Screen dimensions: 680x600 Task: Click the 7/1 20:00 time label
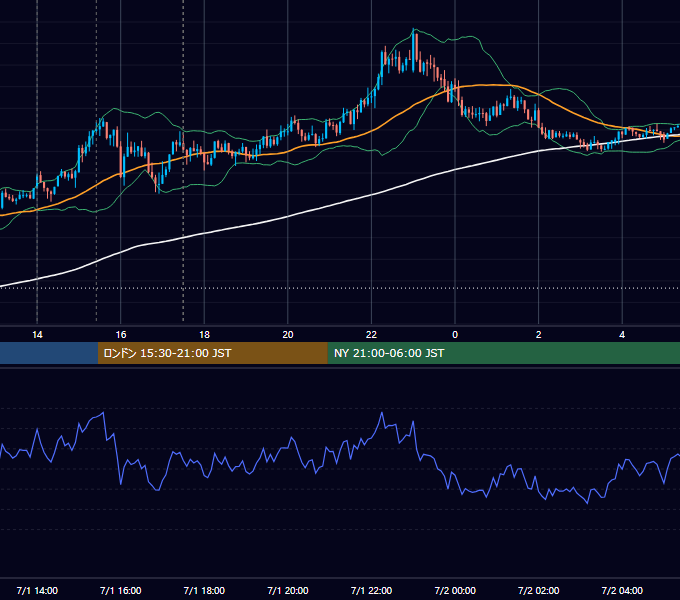pyautogui.click(x=288, y=590)
